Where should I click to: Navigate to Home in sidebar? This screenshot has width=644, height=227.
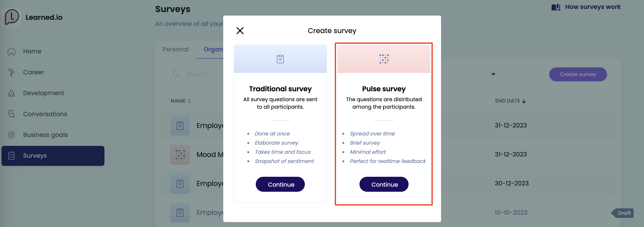click(x=32, y=51)
